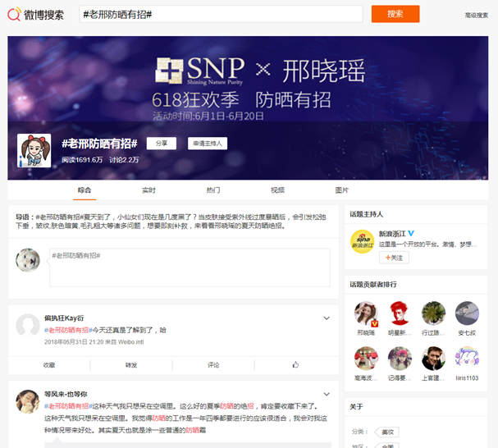The image size is (498, 448).
Task: Click the 申请主持人 button
Action: (208, 144)
